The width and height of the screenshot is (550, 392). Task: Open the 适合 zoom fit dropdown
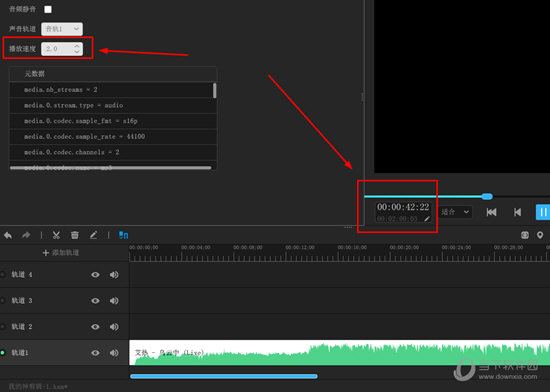455,212
